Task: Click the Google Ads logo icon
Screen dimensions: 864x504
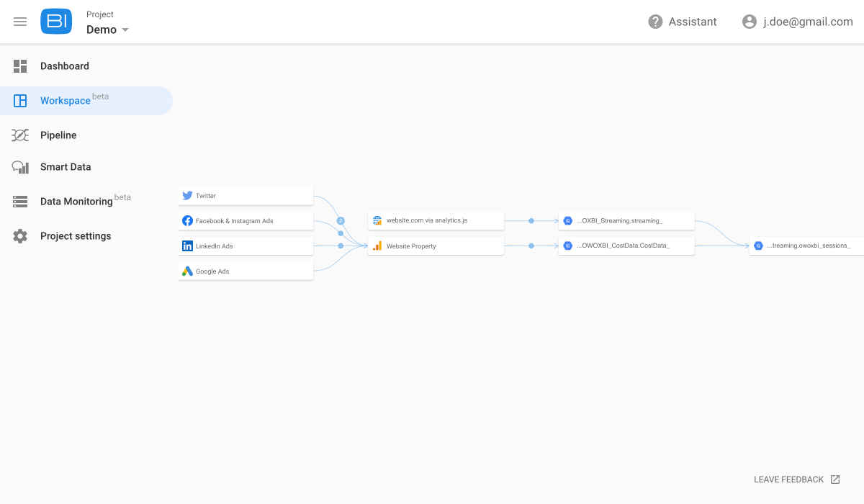Action: [187, 271]
